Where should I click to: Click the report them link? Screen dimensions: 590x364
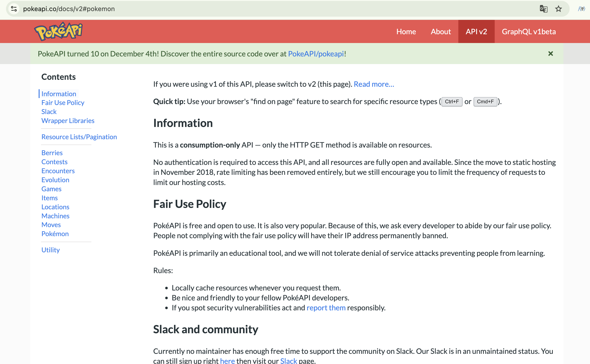coord(326,308)
